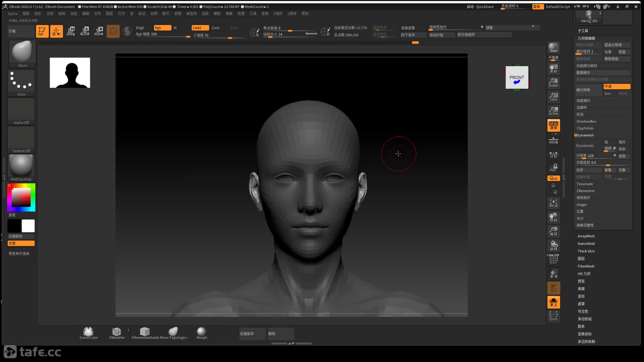Click the AC50% half size icon
Screen dimensions: 644x362
pyautogui.click(x=553, y=111)
